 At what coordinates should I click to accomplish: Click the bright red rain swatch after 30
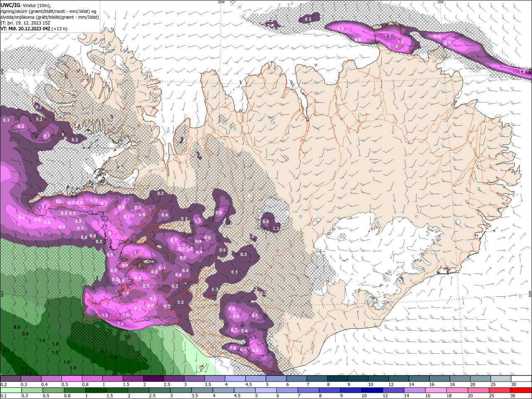[x=521, y=390]
